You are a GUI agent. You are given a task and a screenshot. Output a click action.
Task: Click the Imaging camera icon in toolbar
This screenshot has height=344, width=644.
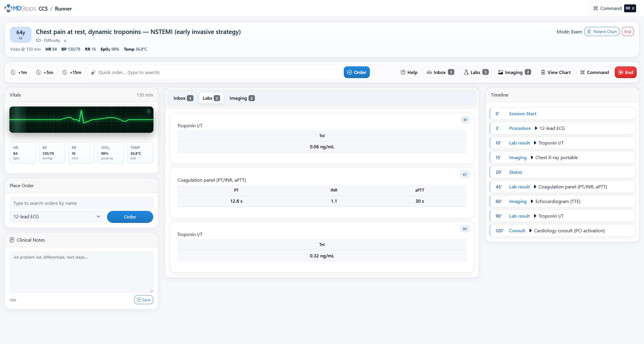(501, 72)
